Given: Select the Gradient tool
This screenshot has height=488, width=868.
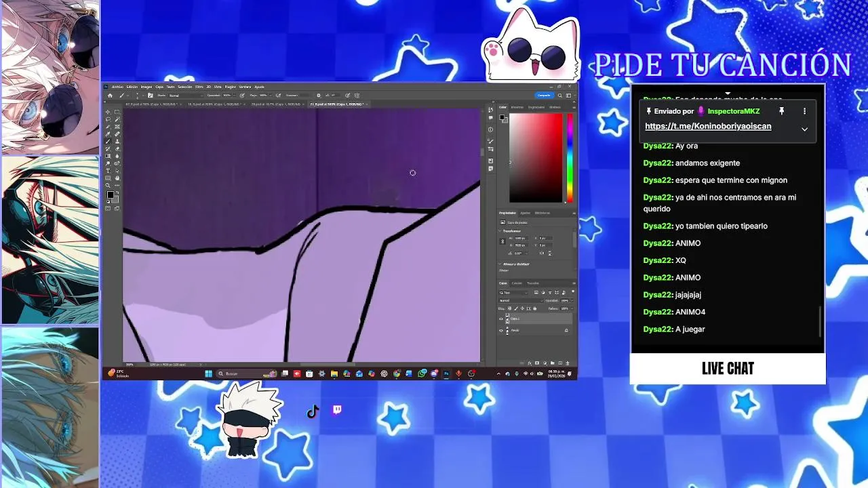Looking at the screenshot, I should pyautogui.click(x=108, y=156).
